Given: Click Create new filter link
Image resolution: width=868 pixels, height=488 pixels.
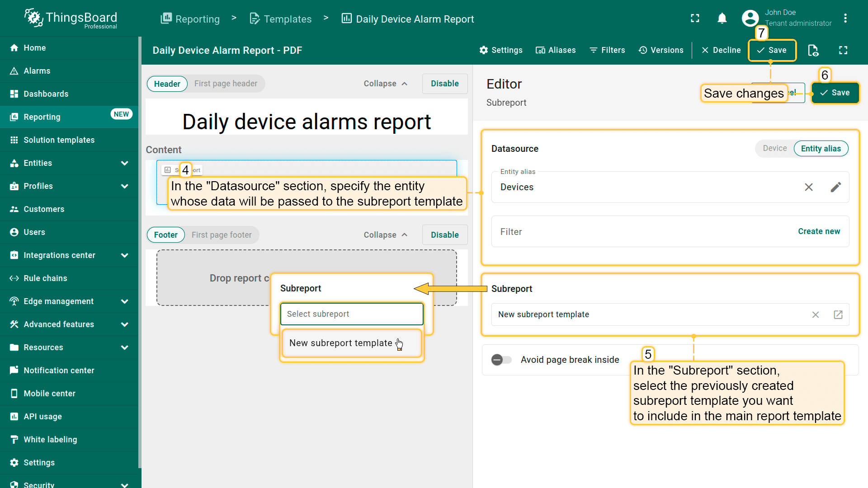Looking at the screenshot, I should pyautogui.click(x=819, y=231).
